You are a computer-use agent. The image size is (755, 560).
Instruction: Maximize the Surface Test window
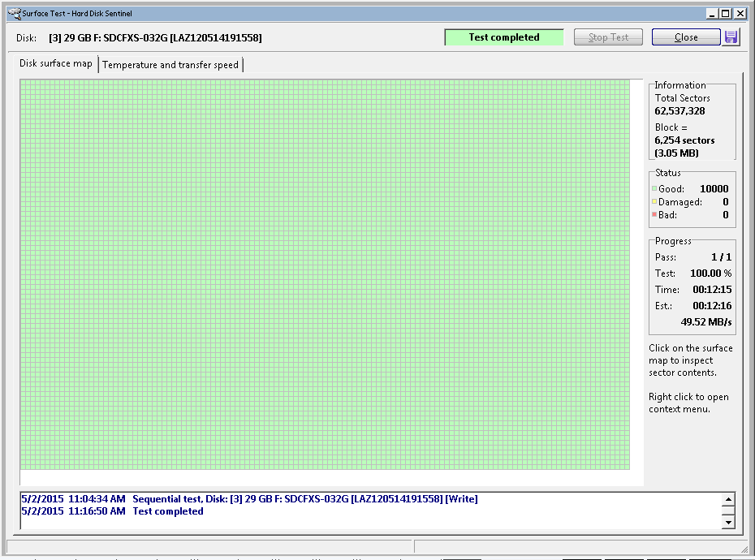point(726,13)
